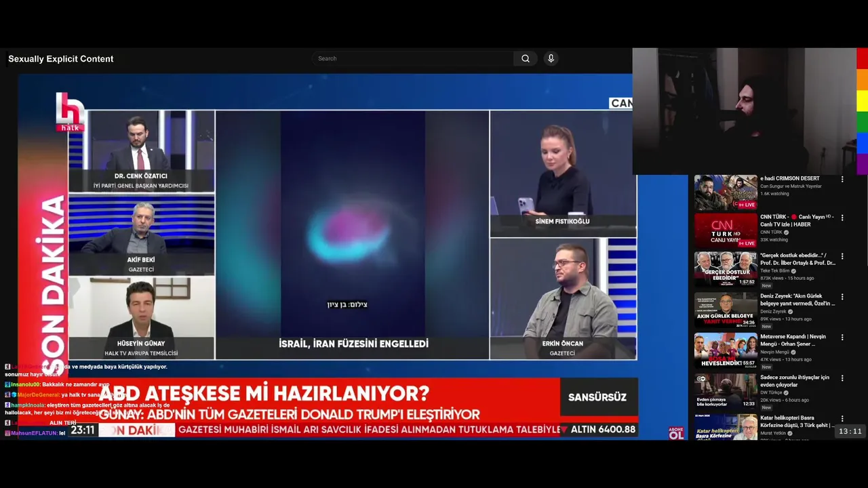Open title Metaverse Kapandı Nevşin Mengü
Viewport: 868px width, 488px height.
point(793,340)
